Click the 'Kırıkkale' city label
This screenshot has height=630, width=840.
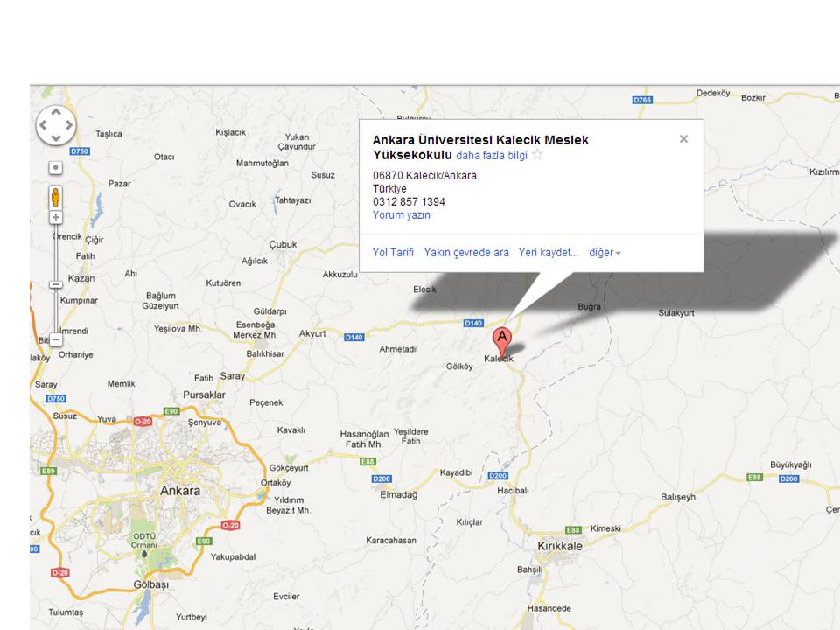[x=560, y=546]
